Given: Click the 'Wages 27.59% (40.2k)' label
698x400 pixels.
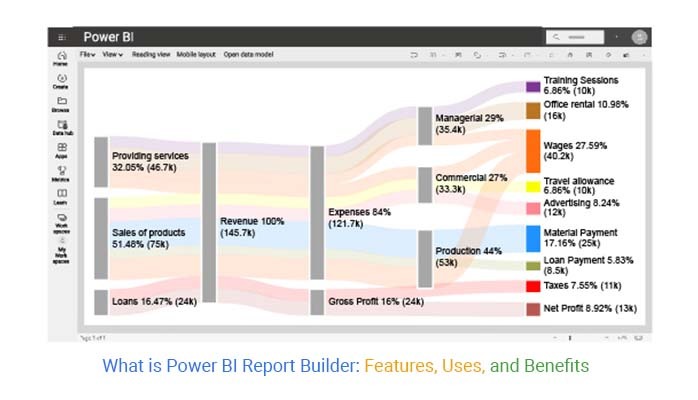Looking at the screenshot, I should click(575, 151).
